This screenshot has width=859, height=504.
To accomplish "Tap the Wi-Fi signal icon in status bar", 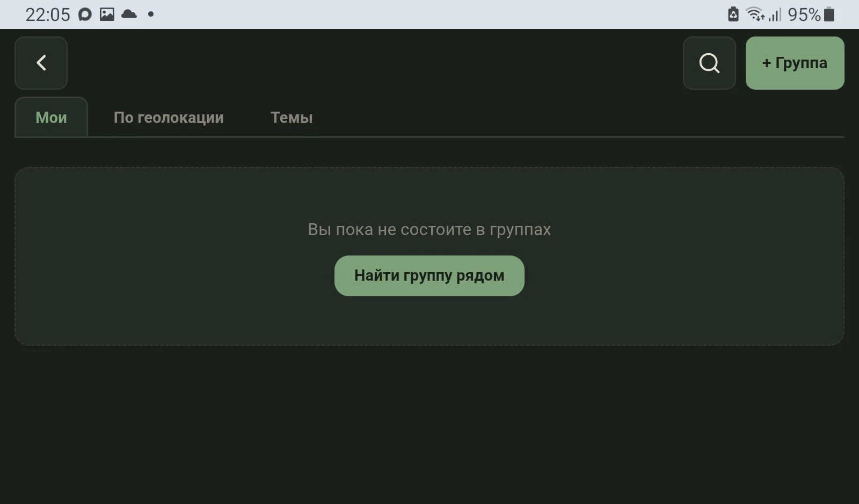I will [x=755, y=14].
